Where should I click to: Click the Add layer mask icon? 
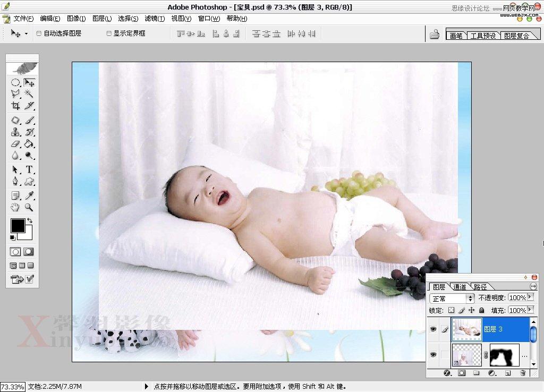pos(461,373)
